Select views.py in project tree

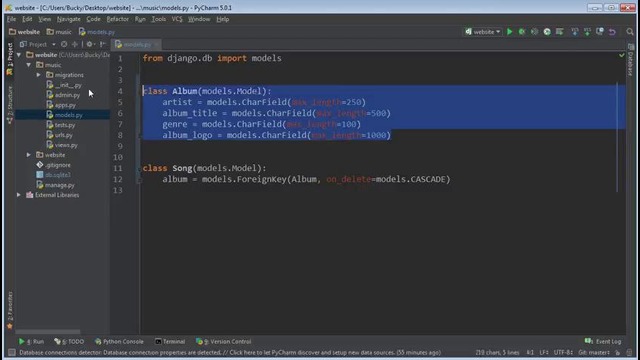[x=62, y=145]
